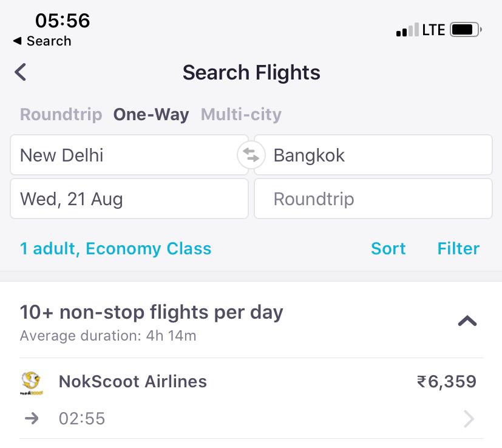Open the 1 adult, Economy Class selector
Image resolution: width=502 pixels, height=448 pixels.
(x=115, y=248)
